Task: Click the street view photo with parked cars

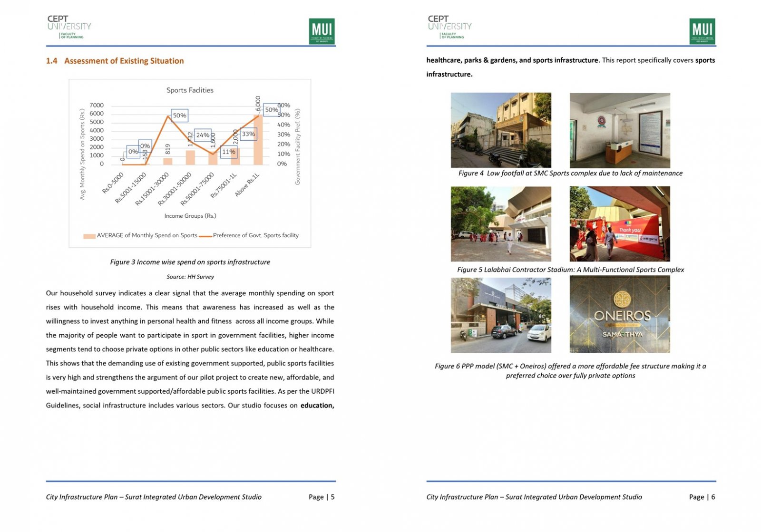Action: (501, 315)
